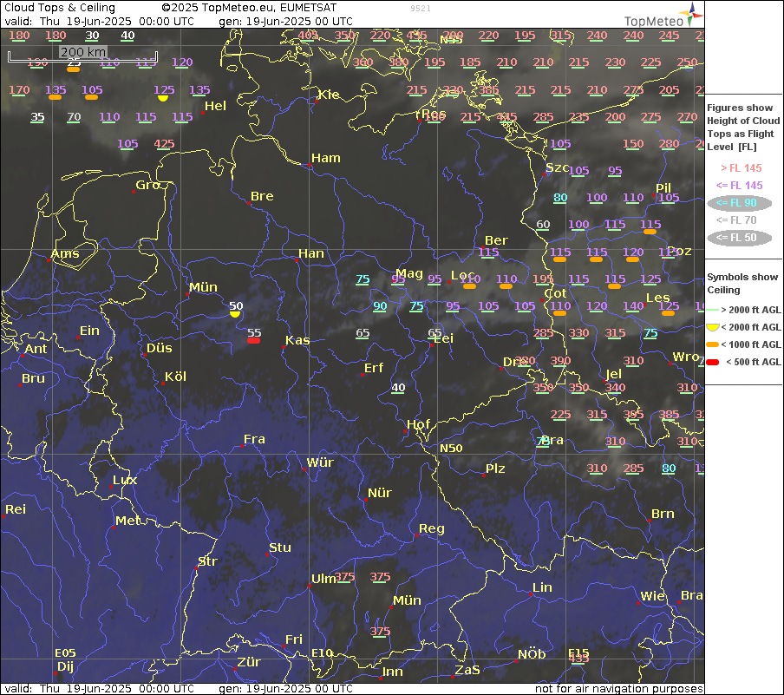This screenshot has height=695, width=784.
Task: Click the red ceiling marker under value 55
Action: (x=253, y=341)
